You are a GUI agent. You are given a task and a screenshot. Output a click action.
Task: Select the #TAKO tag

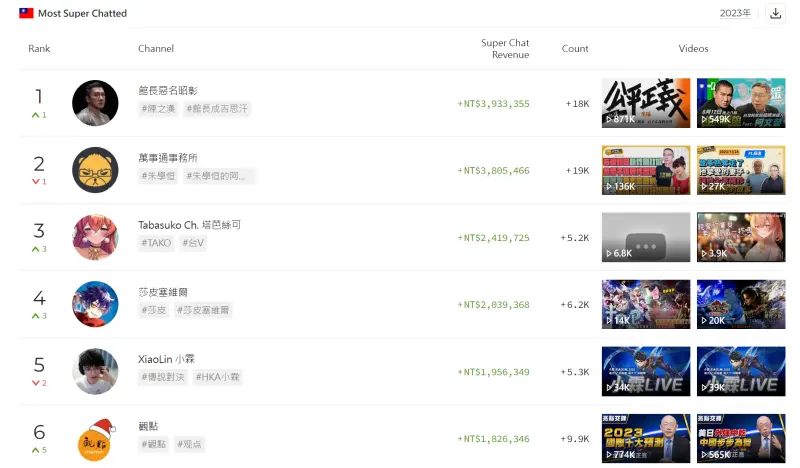click(156, 243)
